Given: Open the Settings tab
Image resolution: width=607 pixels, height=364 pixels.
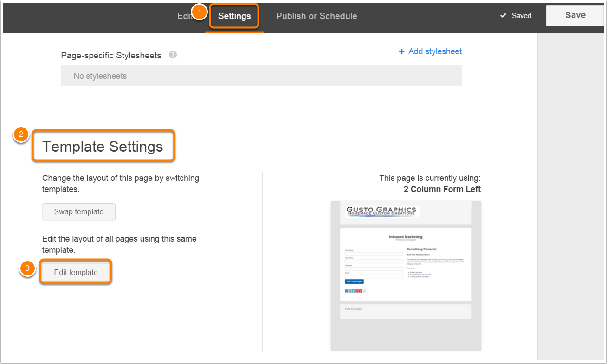Looking at the screenshot, I should coord(234,16).
